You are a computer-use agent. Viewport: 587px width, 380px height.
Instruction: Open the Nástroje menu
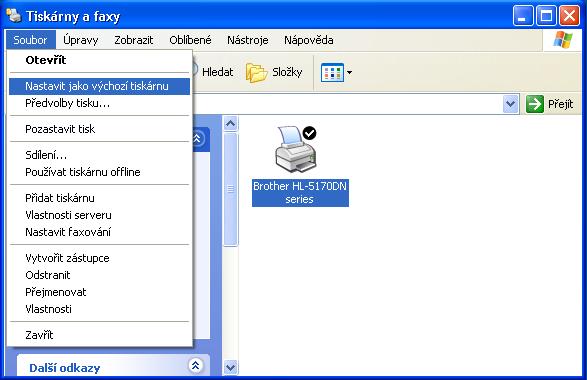pos(247,40)
